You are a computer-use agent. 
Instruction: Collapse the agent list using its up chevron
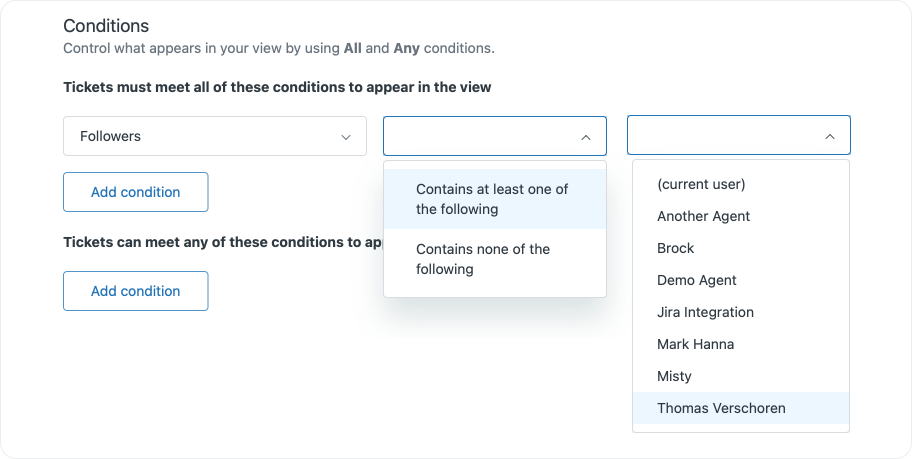[x=830, y=137]
